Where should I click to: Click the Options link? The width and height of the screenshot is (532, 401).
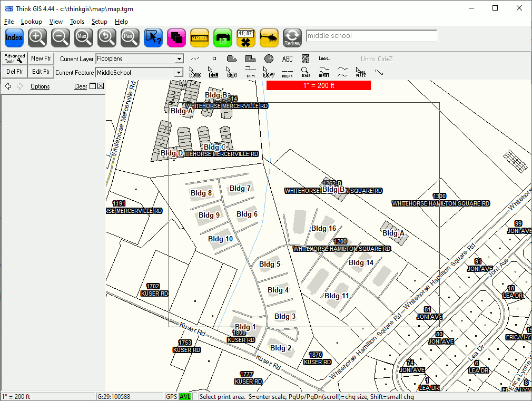pyautogui.click(x=40, y=86)
